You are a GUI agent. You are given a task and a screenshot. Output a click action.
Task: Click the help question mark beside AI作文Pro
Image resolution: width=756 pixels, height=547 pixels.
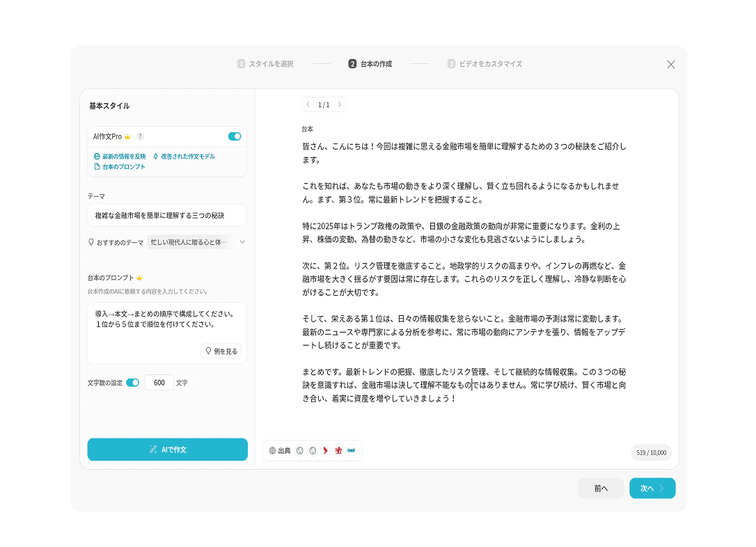pos(140,136)
